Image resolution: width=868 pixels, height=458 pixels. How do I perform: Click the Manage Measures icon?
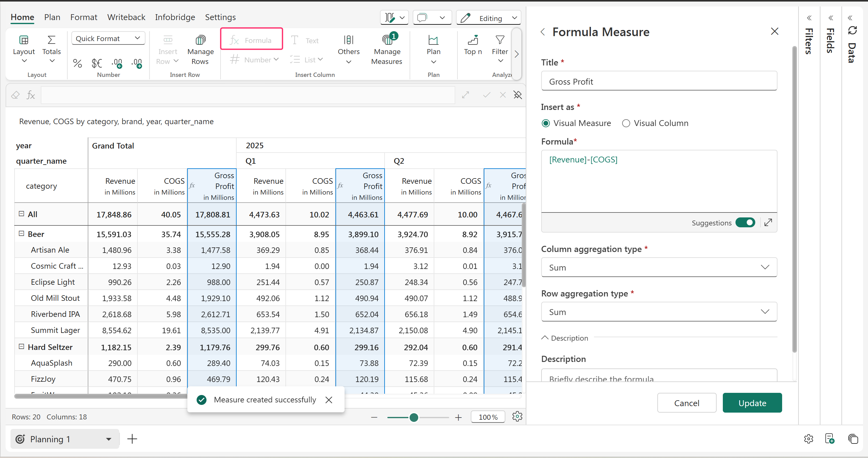pos(387,40)
